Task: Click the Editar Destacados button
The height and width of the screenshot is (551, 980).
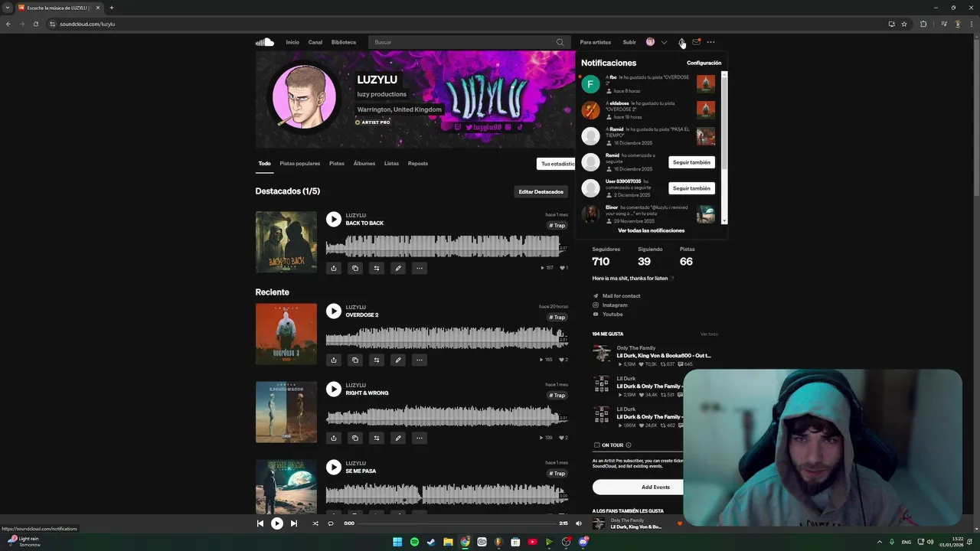Action: coord(541,191)
